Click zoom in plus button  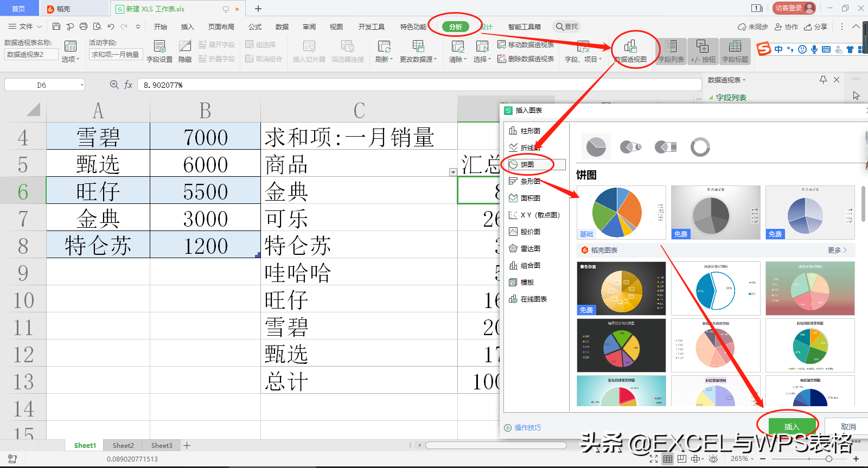(x=856, y=459)
